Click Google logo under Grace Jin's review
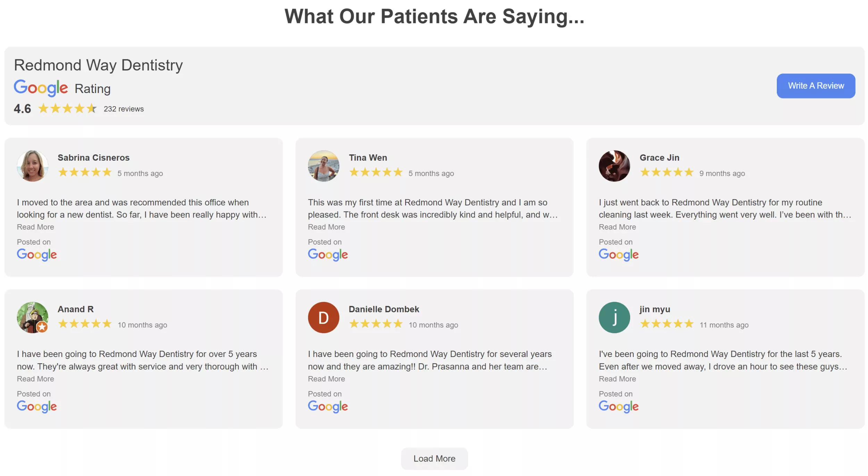This screenshot has width=868, height=476. (x=618, y=255)
